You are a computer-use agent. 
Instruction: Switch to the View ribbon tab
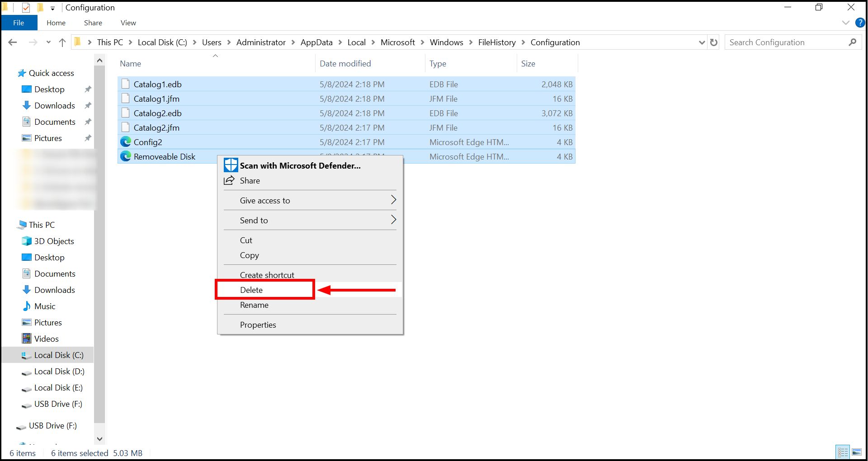click(x=128, y=23)
